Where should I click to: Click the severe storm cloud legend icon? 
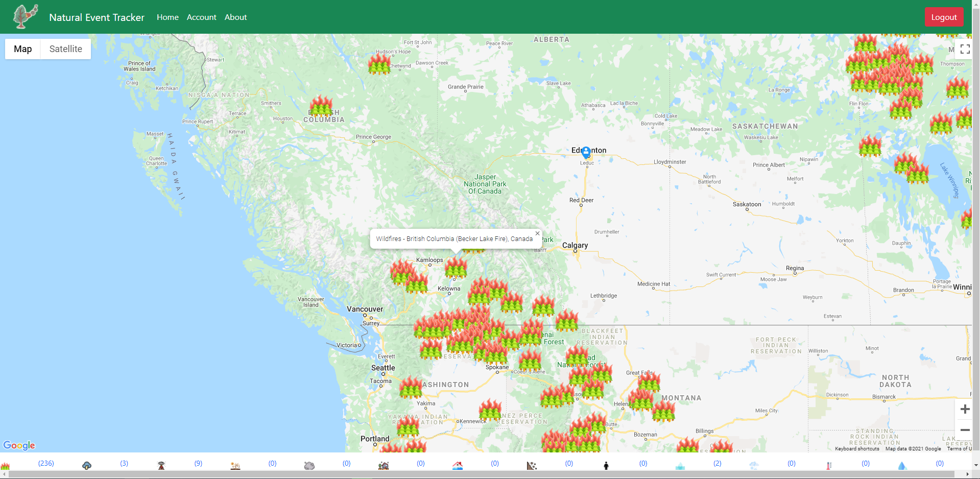click(x=87, y=465)
